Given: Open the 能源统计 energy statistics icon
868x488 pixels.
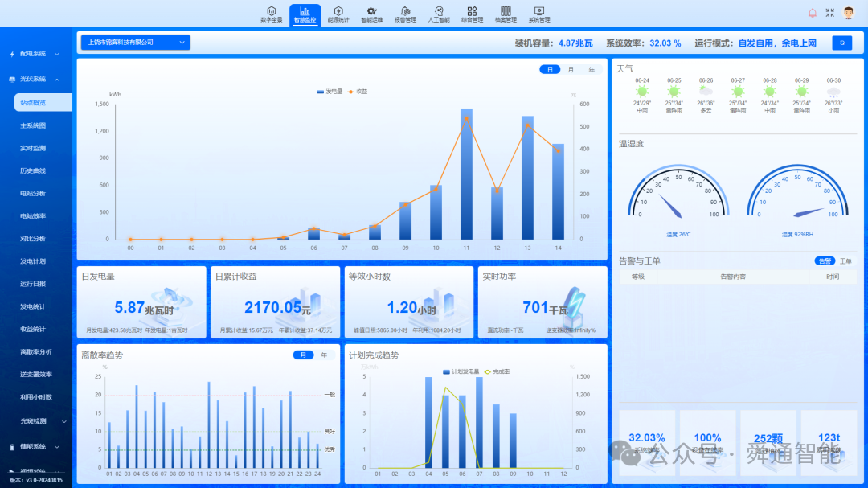Looking at the screenshot, I should (338, 11).
